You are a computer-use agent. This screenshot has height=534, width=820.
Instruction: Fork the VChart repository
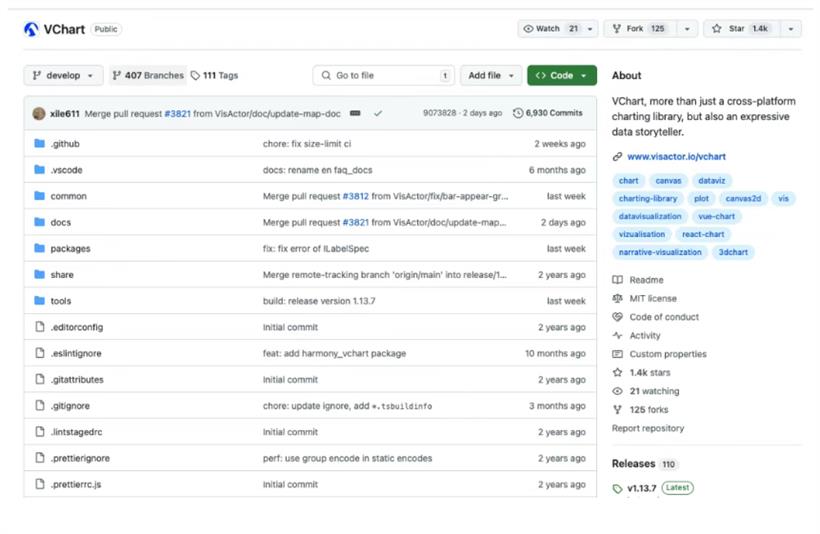[x=641, y=29]
